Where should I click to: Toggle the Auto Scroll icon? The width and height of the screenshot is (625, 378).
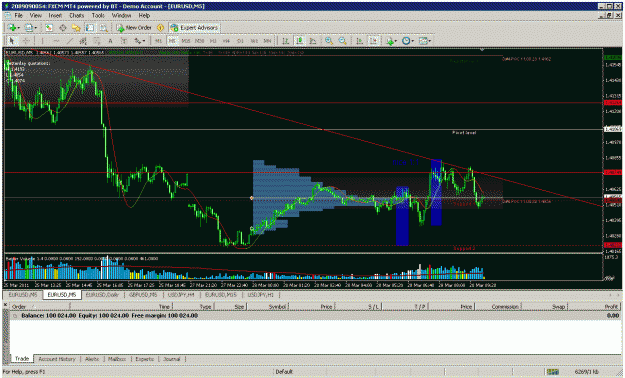pyautogui.click(x=360, y=41)
